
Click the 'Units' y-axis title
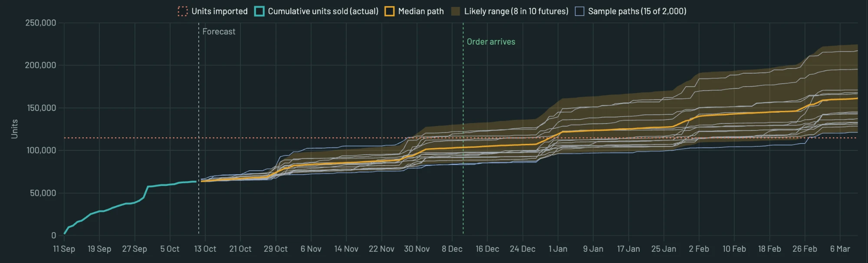14,129
